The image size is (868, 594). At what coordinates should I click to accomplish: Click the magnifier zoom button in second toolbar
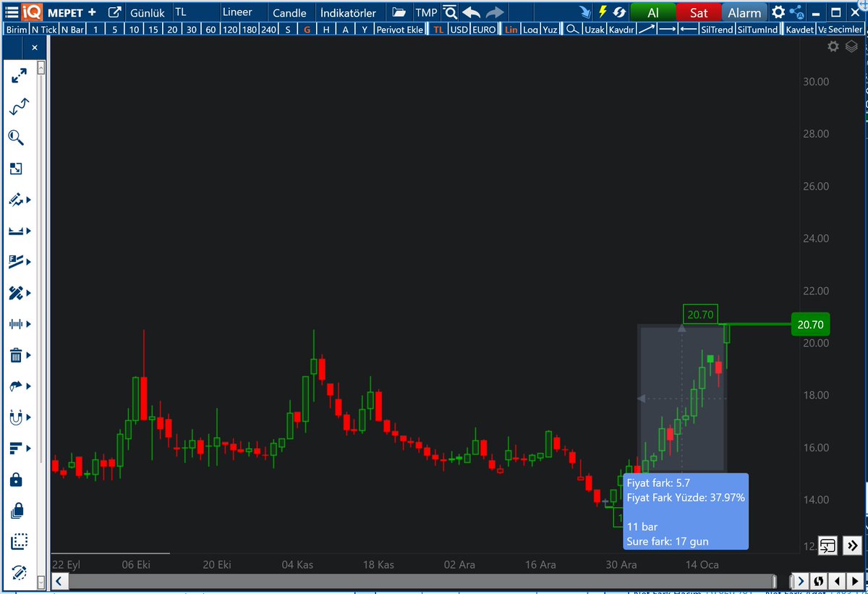(x=572, y=30)
